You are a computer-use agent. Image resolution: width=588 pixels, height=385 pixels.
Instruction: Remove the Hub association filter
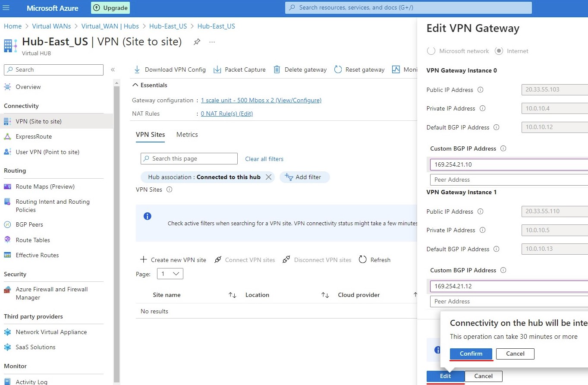(268, 177)
